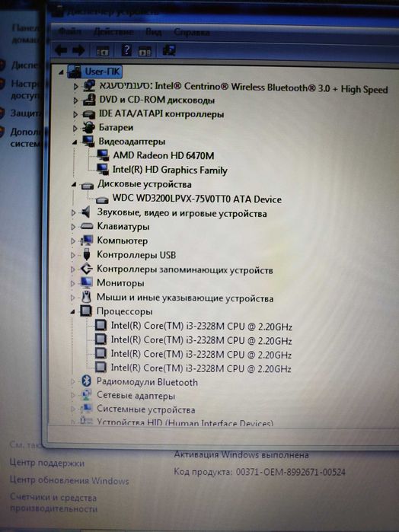Expand the Контроллеры USB node

[73, 255]
